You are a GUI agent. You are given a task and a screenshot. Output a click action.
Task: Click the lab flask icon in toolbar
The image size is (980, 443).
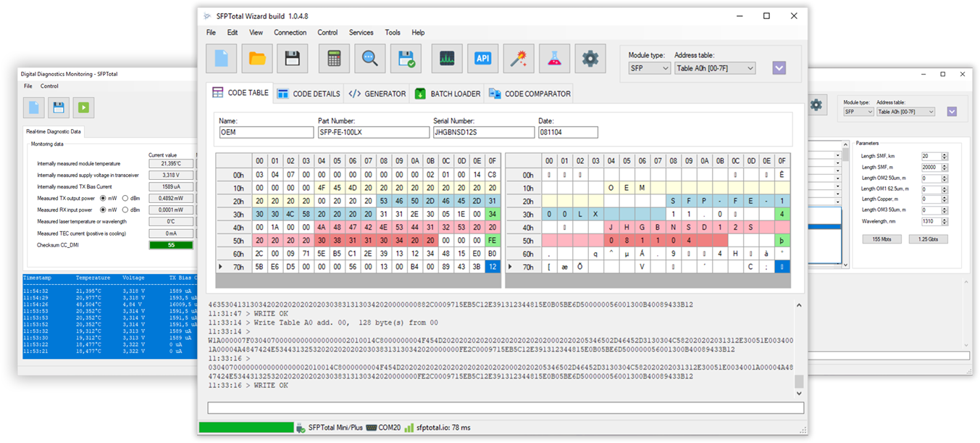pos(554,59)
